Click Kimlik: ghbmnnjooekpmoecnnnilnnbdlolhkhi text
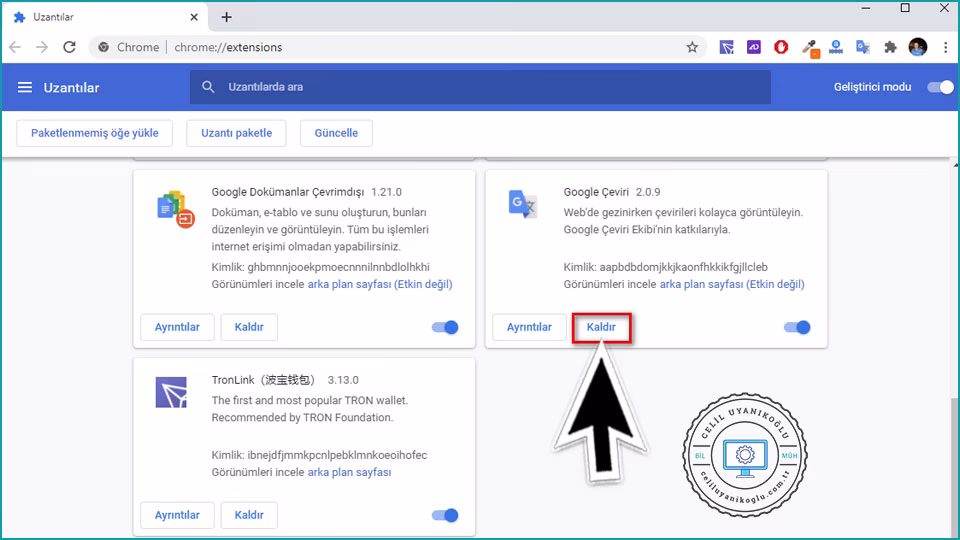Viewport: 960px width, 540px height. click(x=320, y=267)
